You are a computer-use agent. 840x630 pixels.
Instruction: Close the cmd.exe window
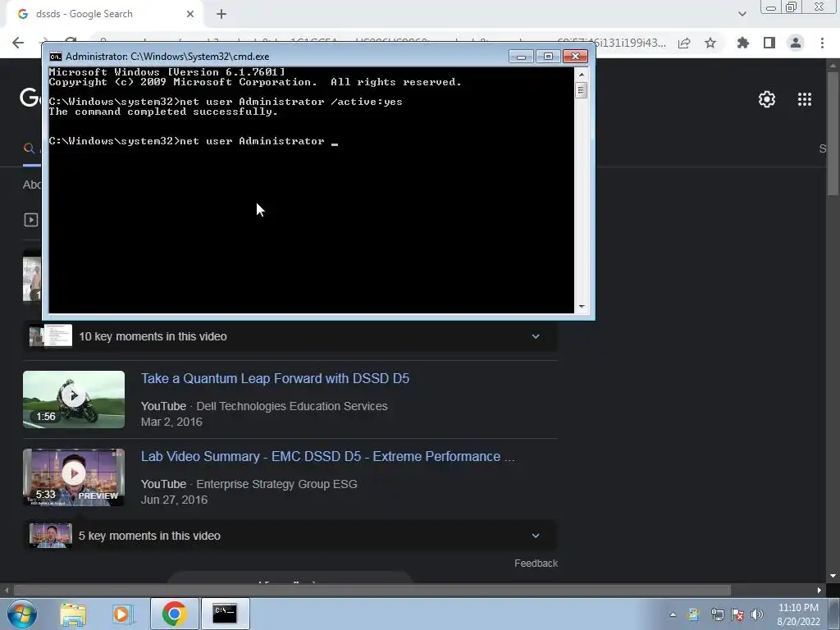[x=575, y=57]
